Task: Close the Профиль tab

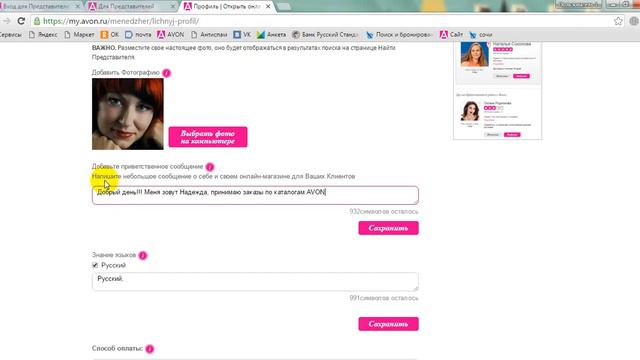Action: coord(268,7)
